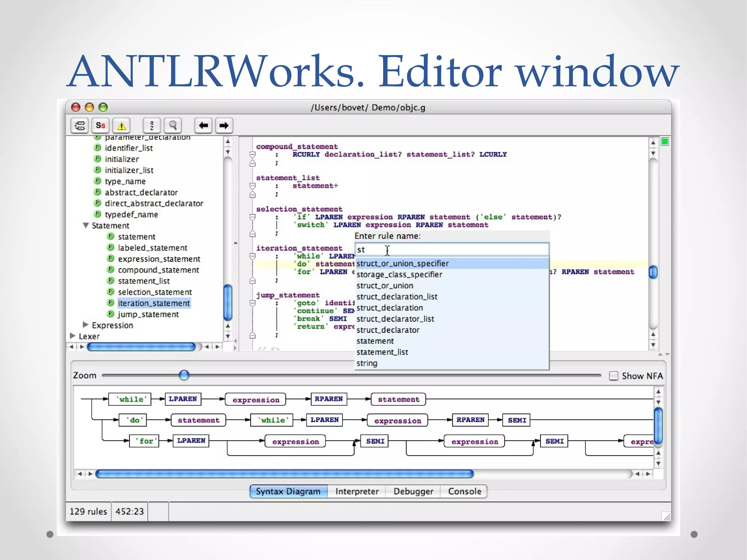This screenshot has height=560, width=747.
Task: Click the yellow warning triangle toolbar icon
Action: [x=121, y=125]
